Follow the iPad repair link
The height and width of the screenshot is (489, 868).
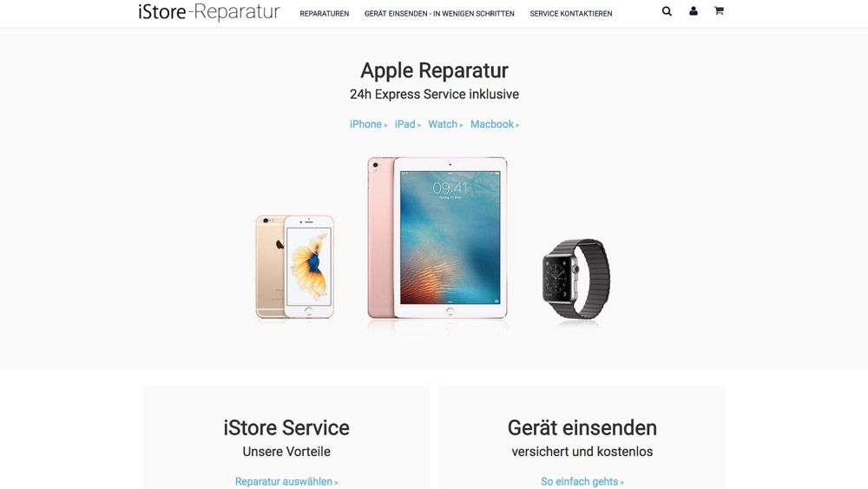(407, 124)
